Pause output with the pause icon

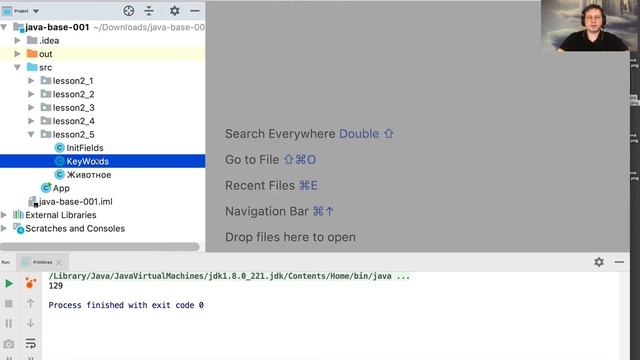click(x=9, y=323)
